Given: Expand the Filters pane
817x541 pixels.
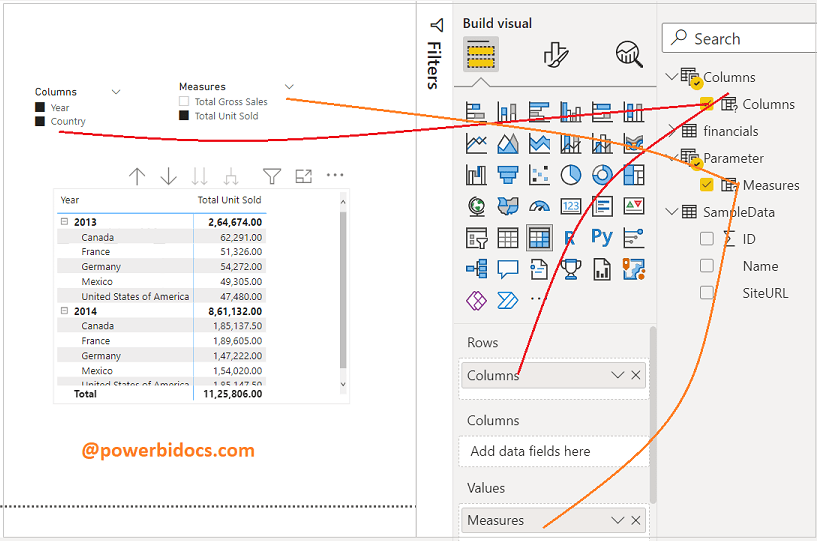Looking at the screenshot, I should tap(436, 25).
